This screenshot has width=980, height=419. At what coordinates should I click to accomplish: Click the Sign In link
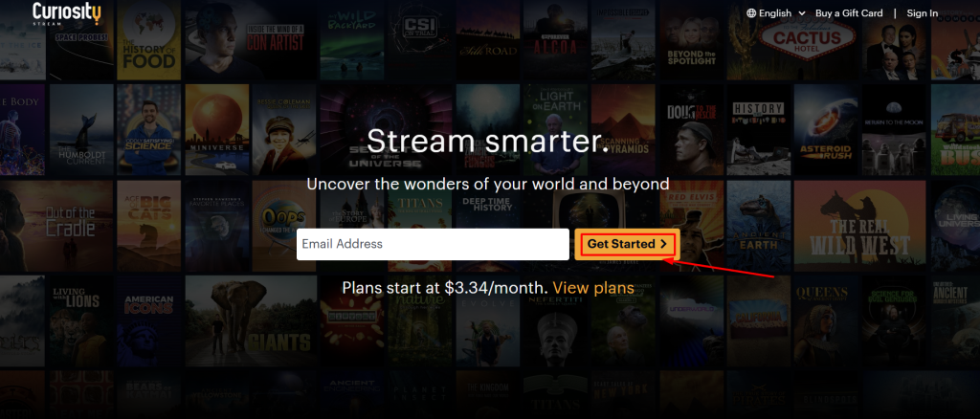pos(922,13)
